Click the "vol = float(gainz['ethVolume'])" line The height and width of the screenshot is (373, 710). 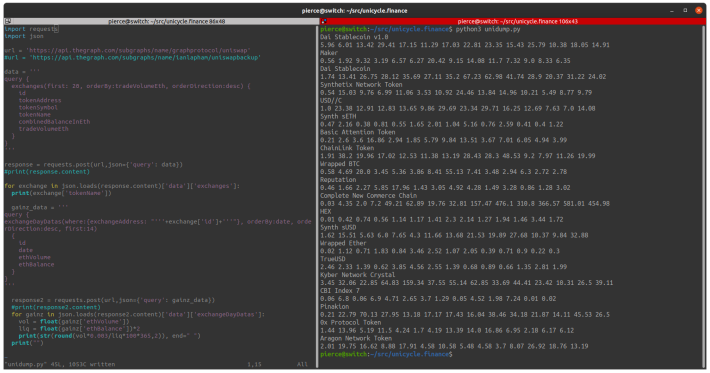tap(74, 322)
